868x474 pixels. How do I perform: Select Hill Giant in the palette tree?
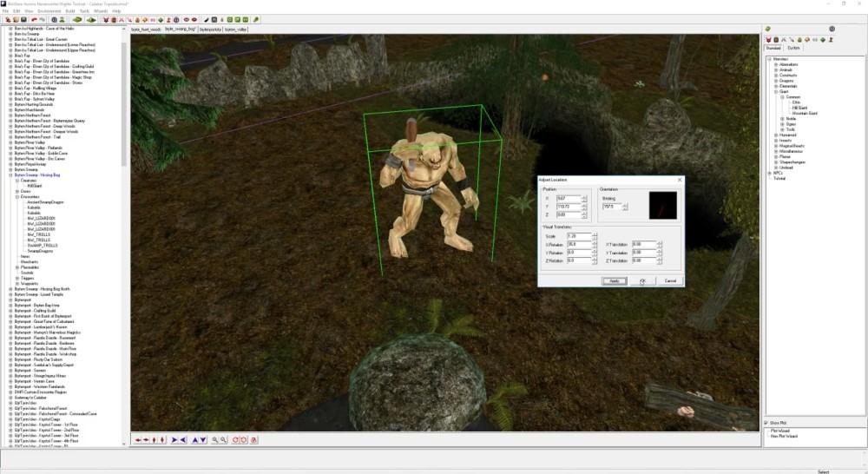[x=799, y=108]
